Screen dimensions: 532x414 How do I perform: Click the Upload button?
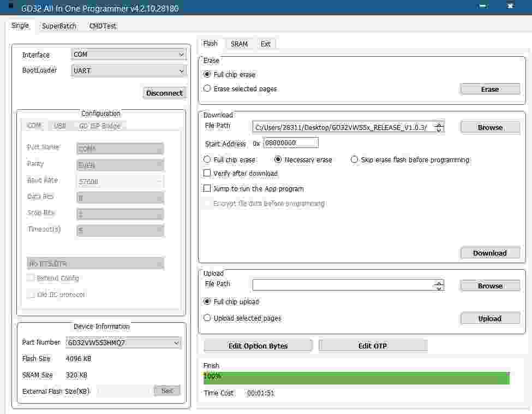(x=490, y=318)
